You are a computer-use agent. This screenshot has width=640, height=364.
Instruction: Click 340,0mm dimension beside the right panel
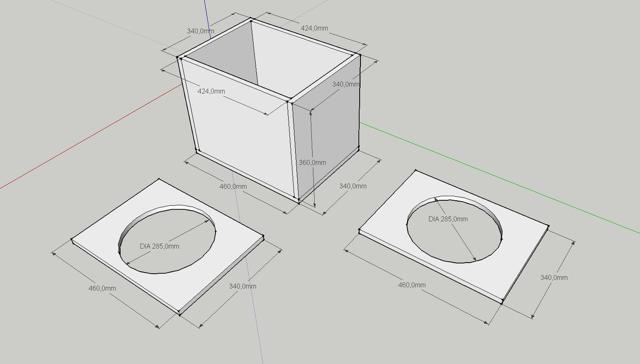[554, 278]
